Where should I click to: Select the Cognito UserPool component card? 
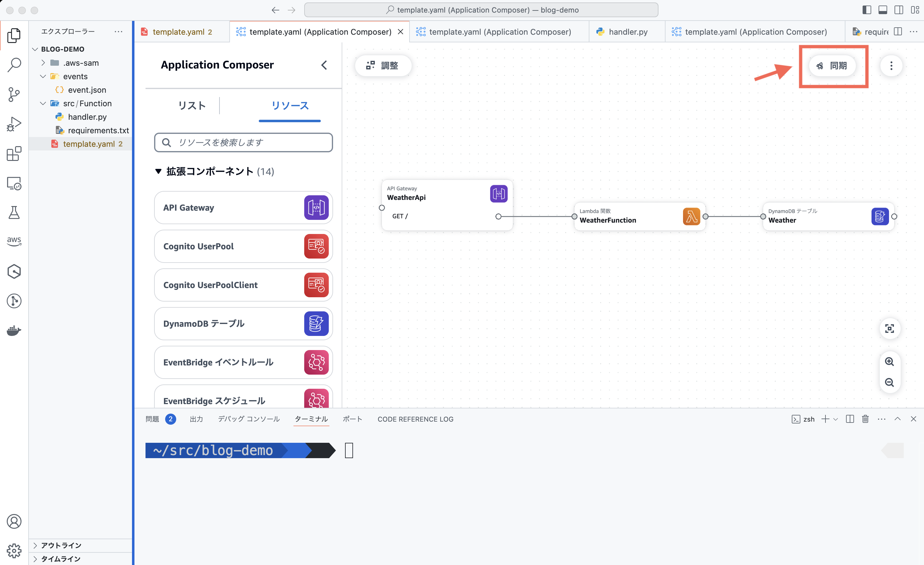tap(243, 246)
